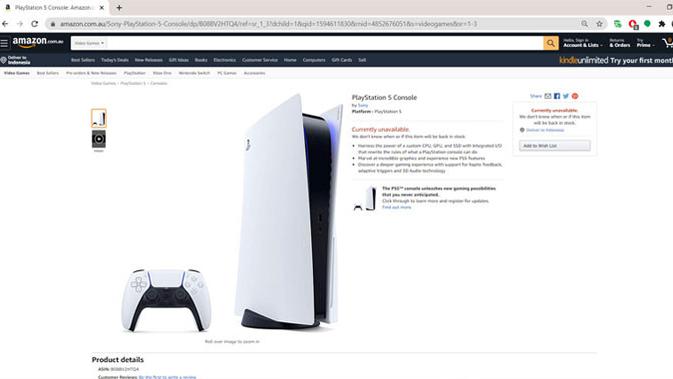The image size is (673, 379).
Task: Open Computers in nav bar
Action: pyautogui.click(x=314, y=60)
